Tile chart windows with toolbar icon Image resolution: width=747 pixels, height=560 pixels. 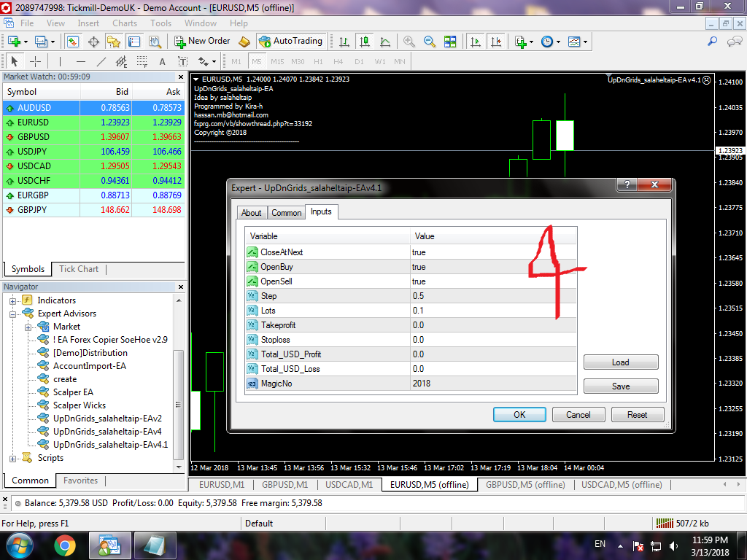tap(450, 42)
